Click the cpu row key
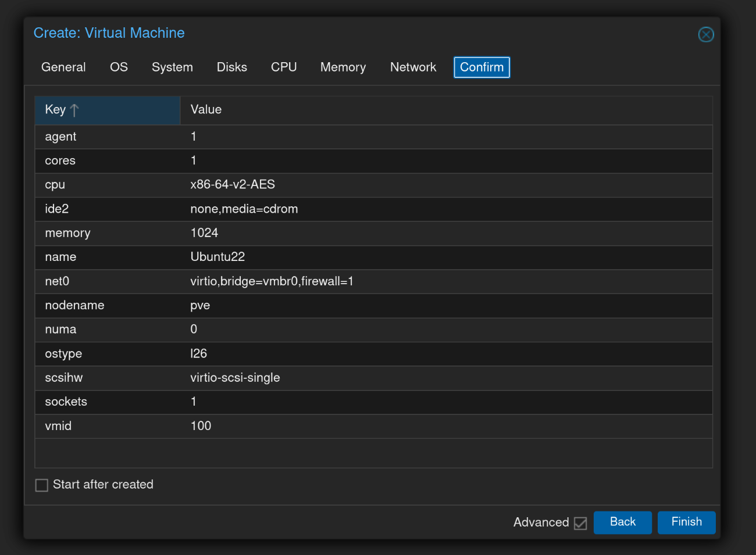 (x=55, y=185)
